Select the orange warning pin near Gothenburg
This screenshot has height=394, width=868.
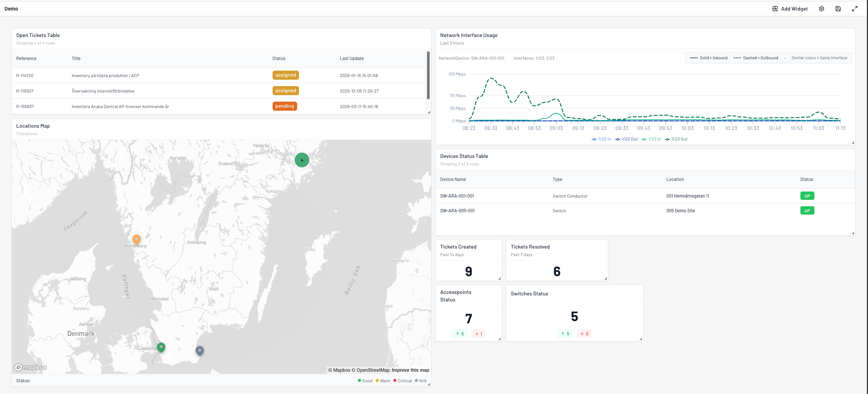(136, 239)
